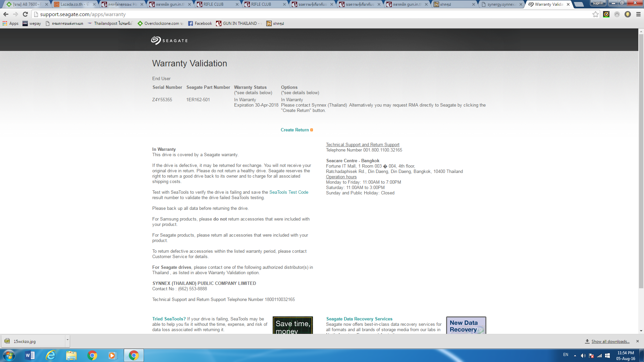Open Chrome hamburger menu
Screen dimensions: 644x362
click(x=638, y=14)
